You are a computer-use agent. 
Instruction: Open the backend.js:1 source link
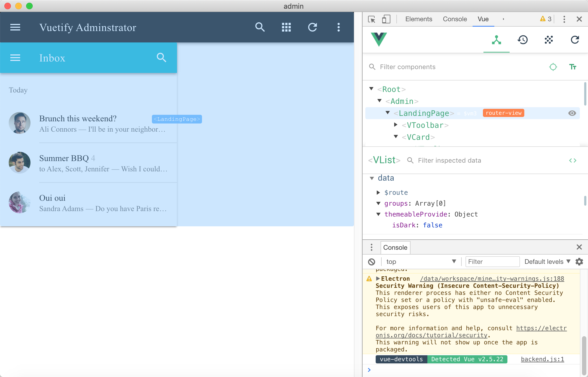[x=542, y=359]
